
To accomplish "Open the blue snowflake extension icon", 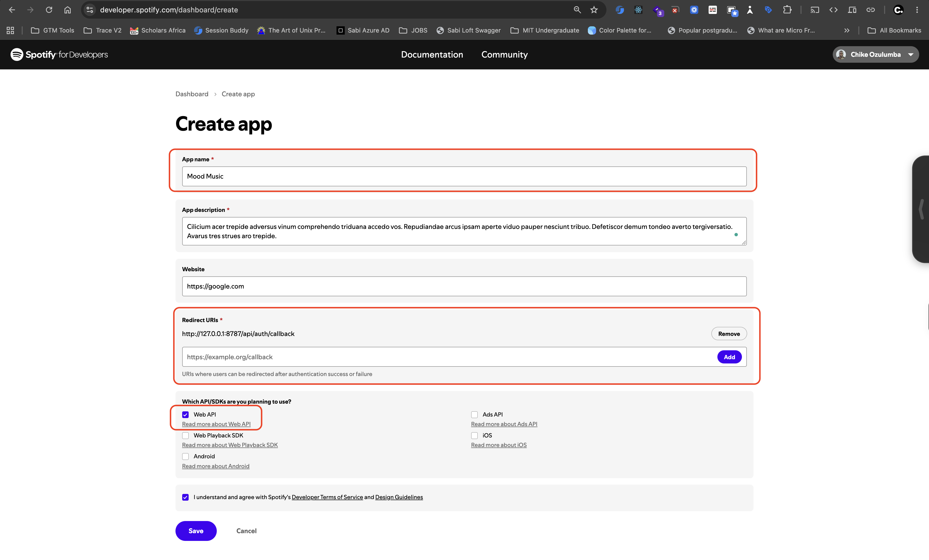I will (x=694, y=10).
